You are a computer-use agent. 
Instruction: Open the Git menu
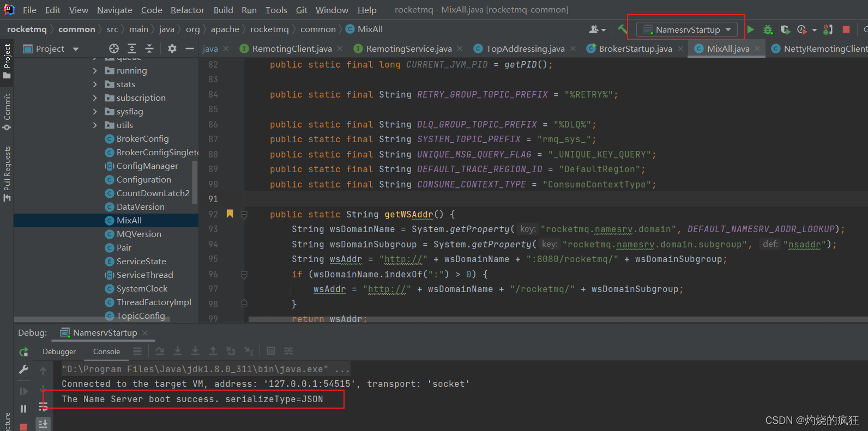(x=302, y=10)
